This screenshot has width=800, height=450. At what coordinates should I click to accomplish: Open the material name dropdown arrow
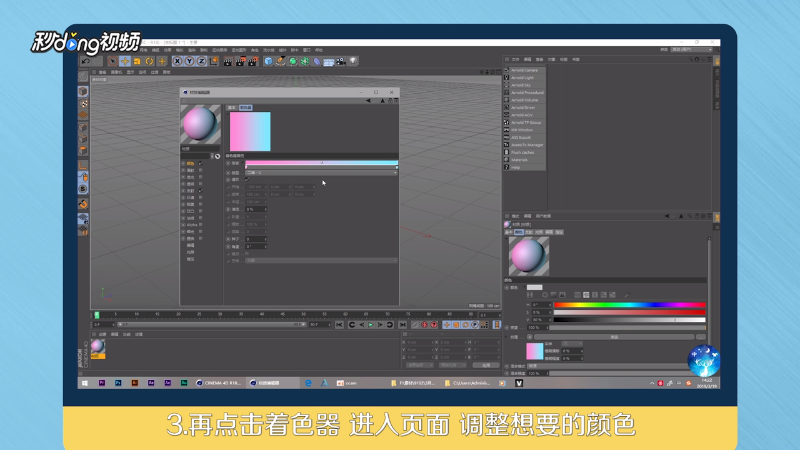pyautogui.click(x=212, y=156)
